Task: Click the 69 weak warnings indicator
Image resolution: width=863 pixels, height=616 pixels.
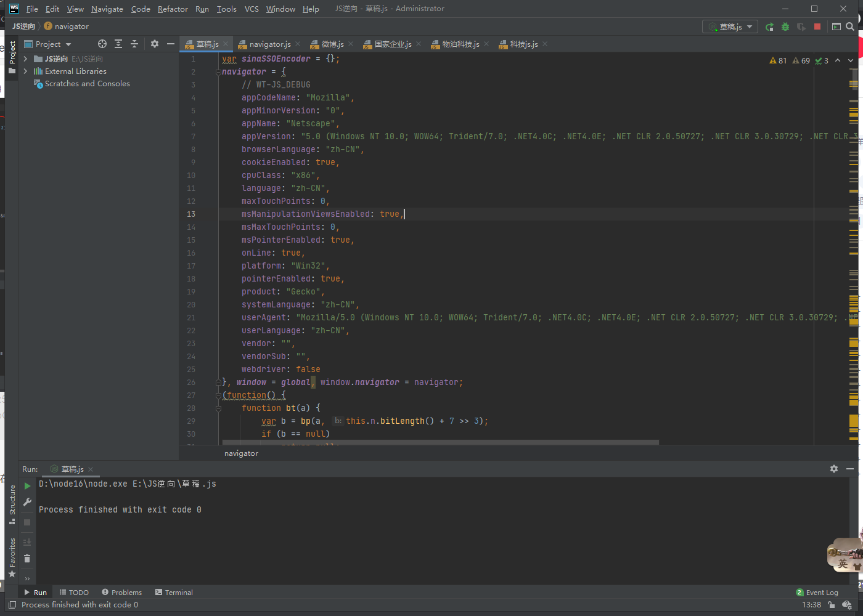Action: pos(801,60)
